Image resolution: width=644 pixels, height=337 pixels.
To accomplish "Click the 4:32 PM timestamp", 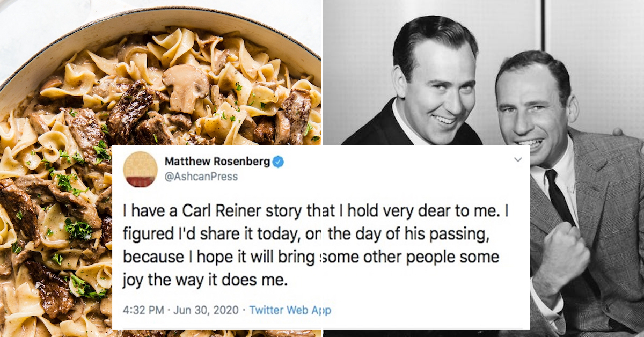I will pyautogui.click(x=142, y=310).
